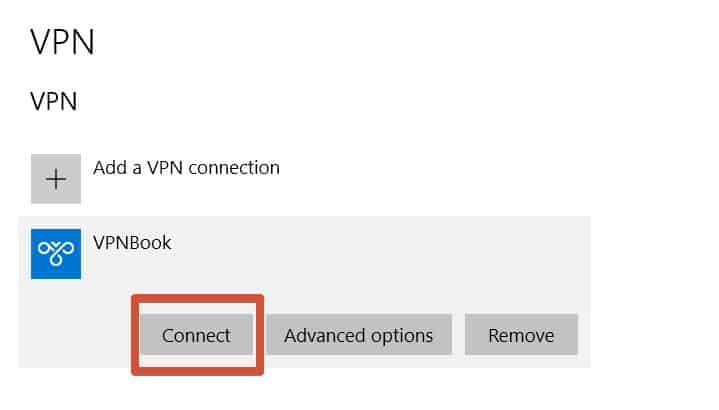
Task: Click the button between Connect and Remove
Action: pyautogui.click(x=359, y=335)
